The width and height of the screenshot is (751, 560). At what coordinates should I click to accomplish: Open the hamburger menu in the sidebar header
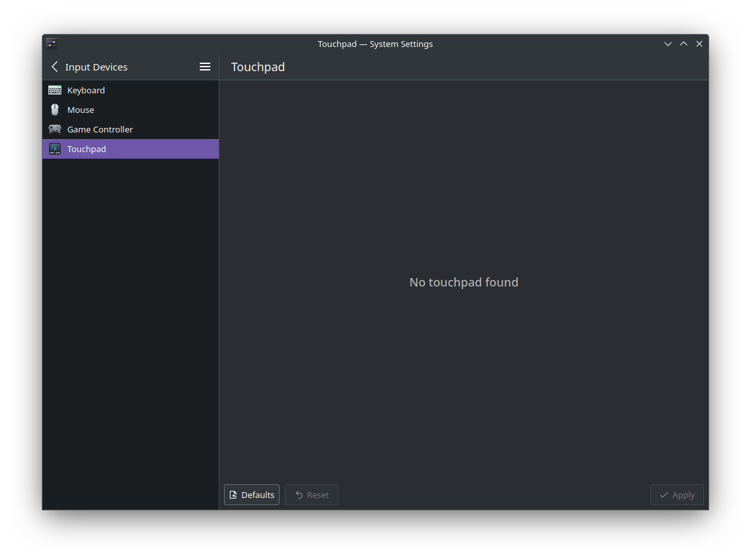(x=205, y=67)
